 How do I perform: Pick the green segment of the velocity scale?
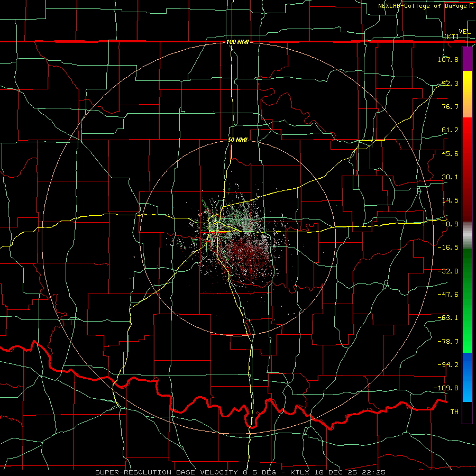point(467,300)
